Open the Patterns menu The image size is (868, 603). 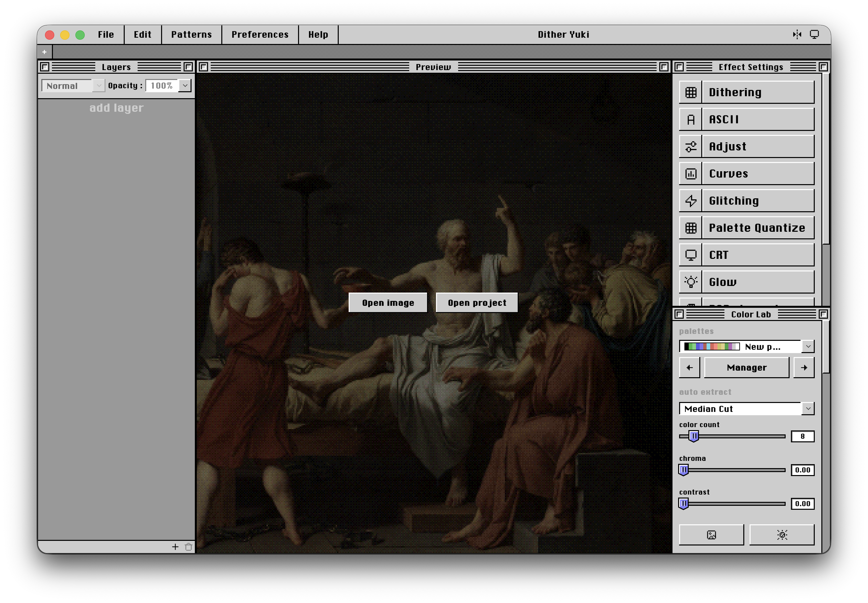point(191,34)
